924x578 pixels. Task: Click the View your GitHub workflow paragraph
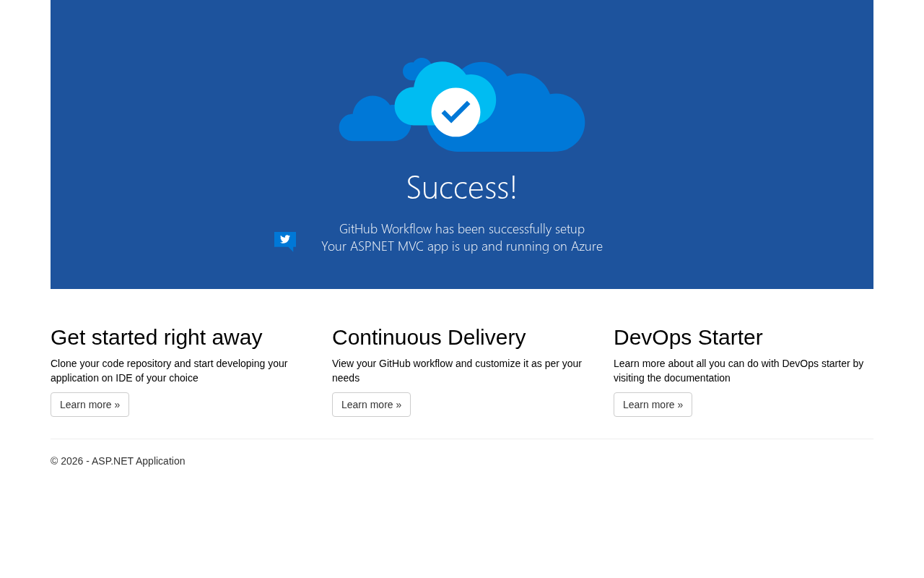click(x=457, y=371)
